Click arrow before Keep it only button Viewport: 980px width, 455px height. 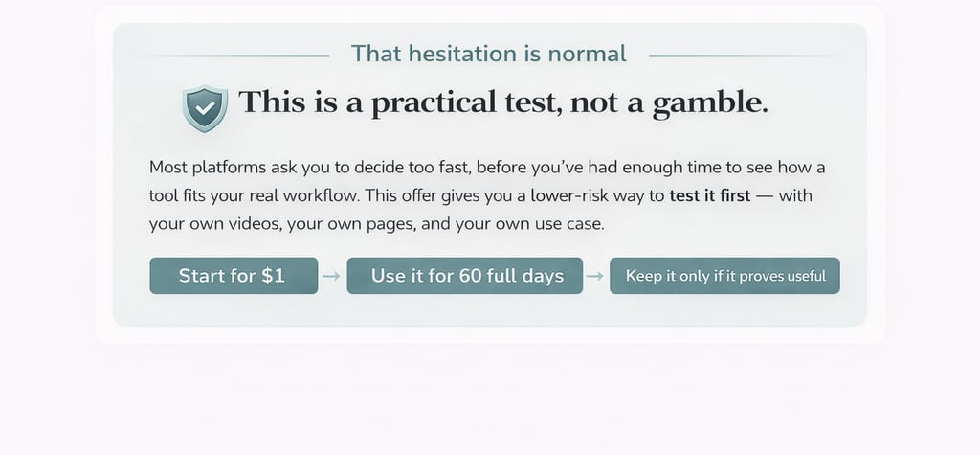click(x=595, y=276)
